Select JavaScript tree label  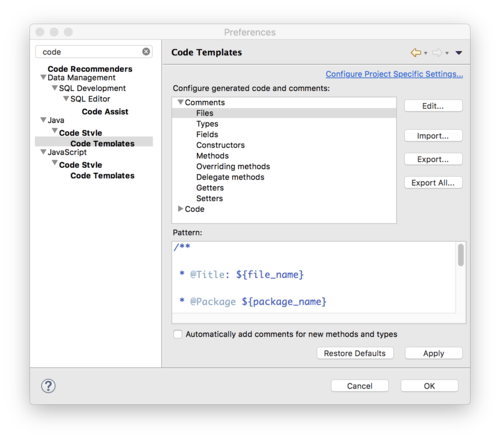[x=67, y=152]
